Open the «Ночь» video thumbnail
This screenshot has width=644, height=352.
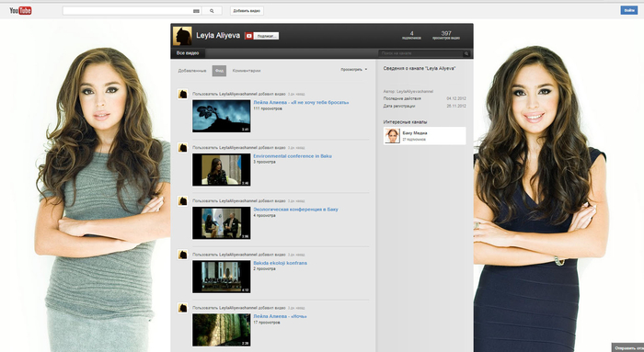click(222, 330)
